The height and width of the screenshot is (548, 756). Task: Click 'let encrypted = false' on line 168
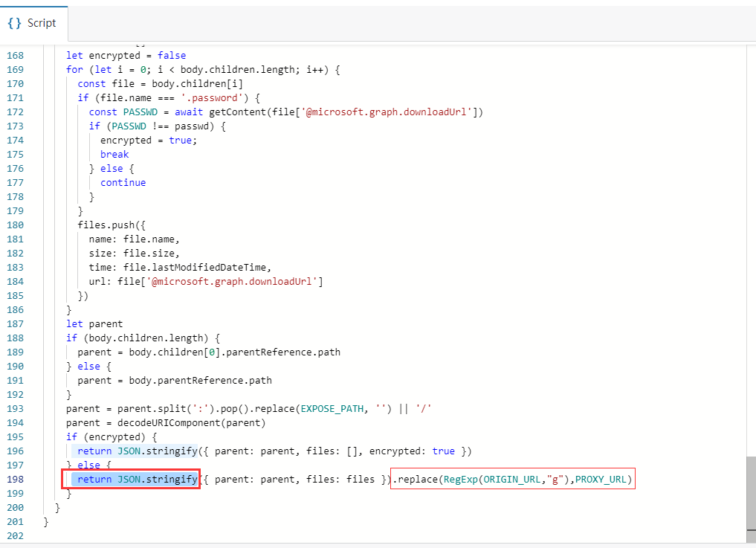point(126,55)
